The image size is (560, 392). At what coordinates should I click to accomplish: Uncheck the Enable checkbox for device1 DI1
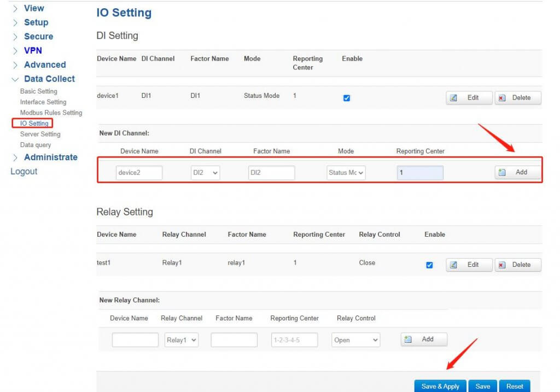[346, 98]
